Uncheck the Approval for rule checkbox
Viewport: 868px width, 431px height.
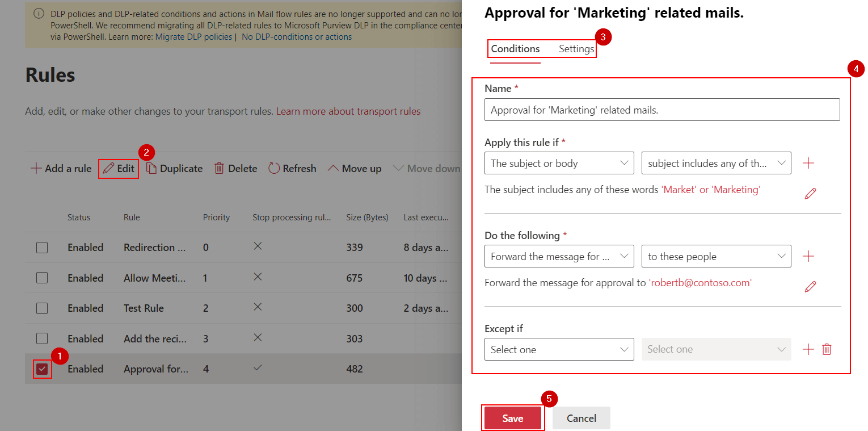42,369
